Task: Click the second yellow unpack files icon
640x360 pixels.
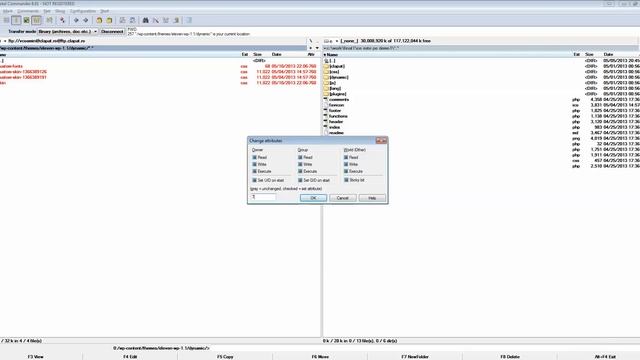Action: point(109,20)
